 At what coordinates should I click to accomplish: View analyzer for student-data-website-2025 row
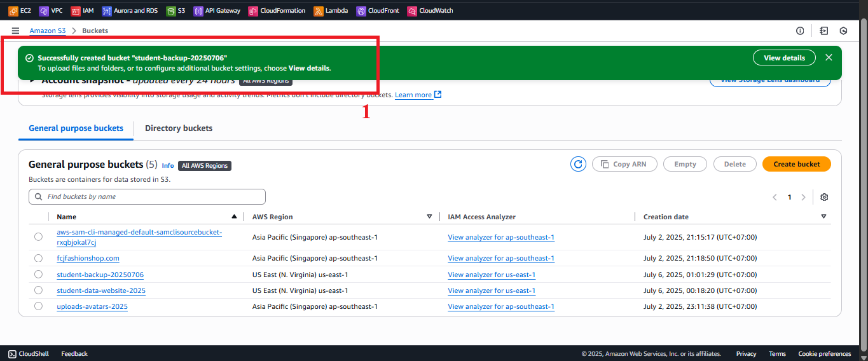492,290
